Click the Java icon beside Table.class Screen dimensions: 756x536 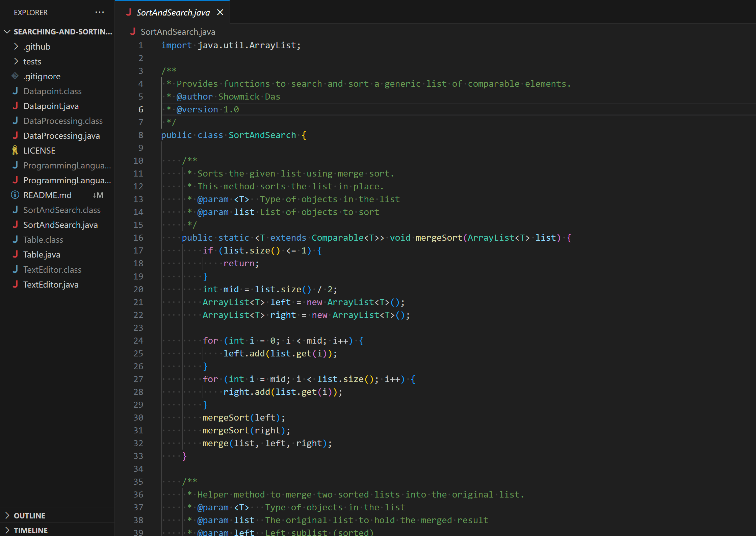point(15,240)
